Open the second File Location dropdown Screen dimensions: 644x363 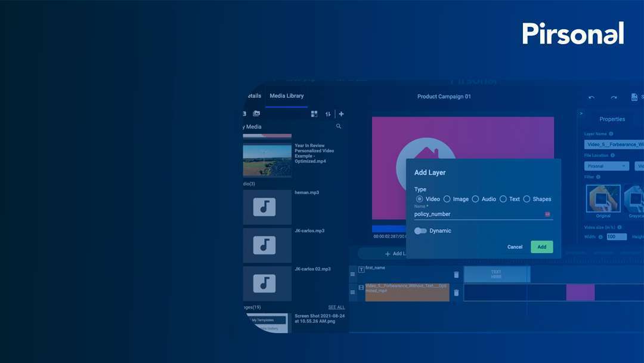pos(640,166)
